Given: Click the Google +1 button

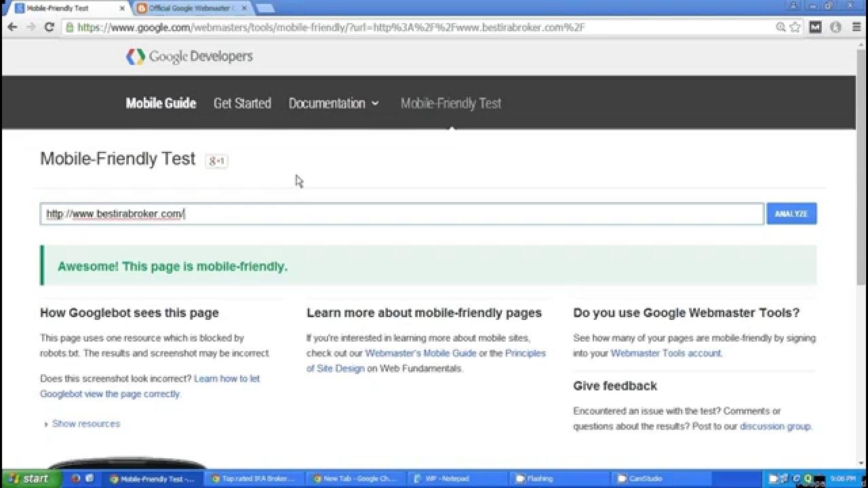Looking at the screenshot, I should tap(217, 161).
